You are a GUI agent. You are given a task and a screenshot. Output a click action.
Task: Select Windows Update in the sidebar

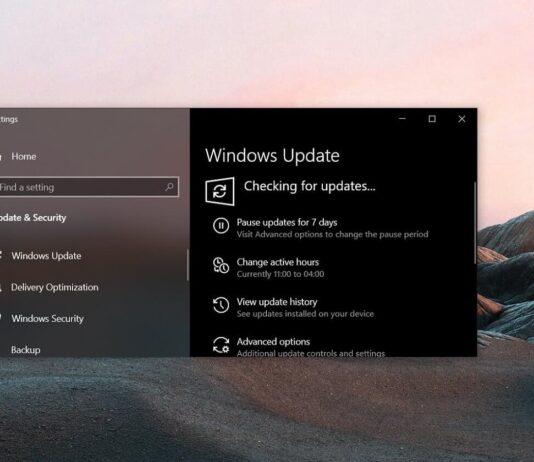click(x=46, y=256)
